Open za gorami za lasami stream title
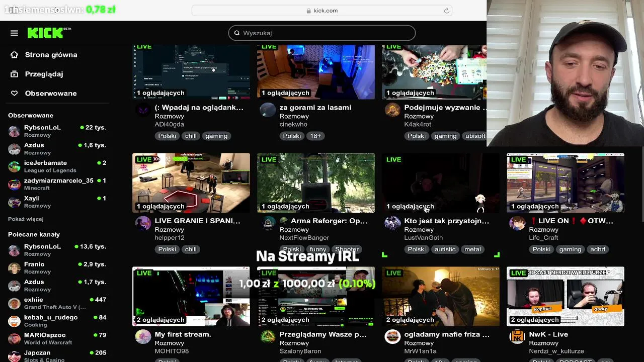 click(315, 108)
